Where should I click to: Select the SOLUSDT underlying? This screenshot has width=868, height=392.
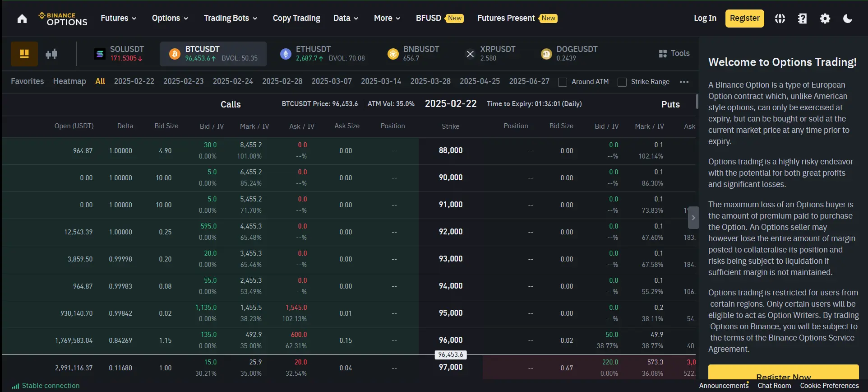tap(120, 54)
